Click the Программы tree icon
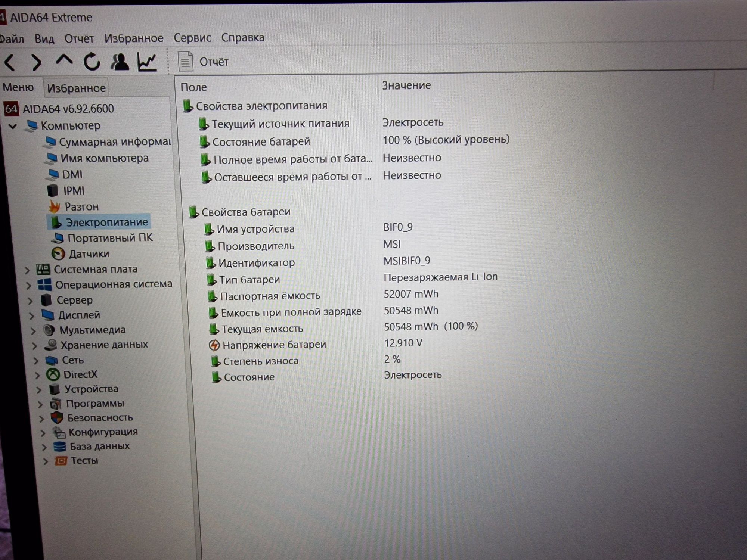This screenshot has width=747, height=560. pyautogui.click(x=56, y=404)
